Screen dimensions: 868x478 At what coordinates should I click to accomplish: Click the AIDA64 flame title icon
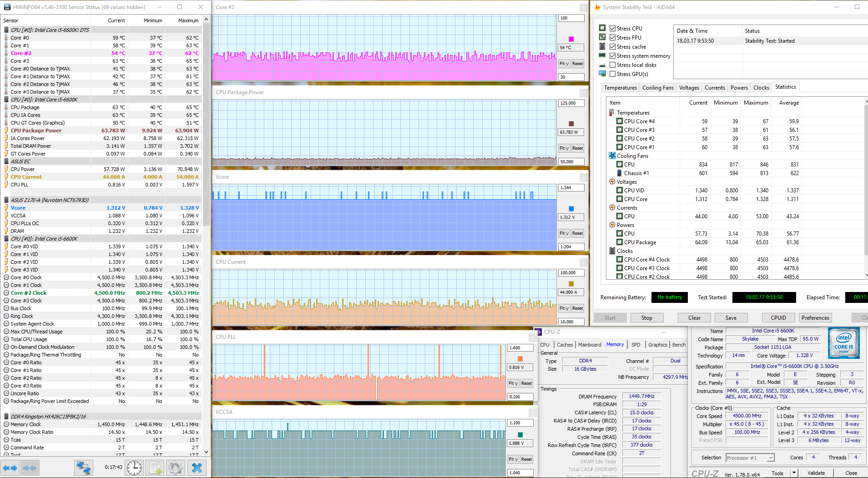(x=597, y=7)
